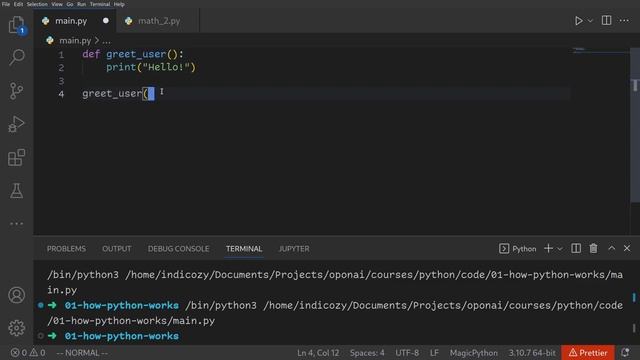Select the Python terminal shell label
Viewport: 640px width, 360px height.
coord(518,249)
